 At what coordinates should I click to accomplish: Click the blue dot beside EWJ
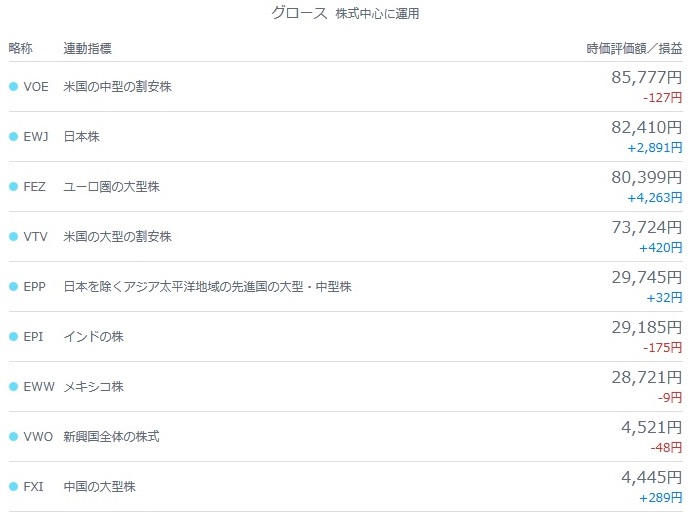tap(13, 136)
